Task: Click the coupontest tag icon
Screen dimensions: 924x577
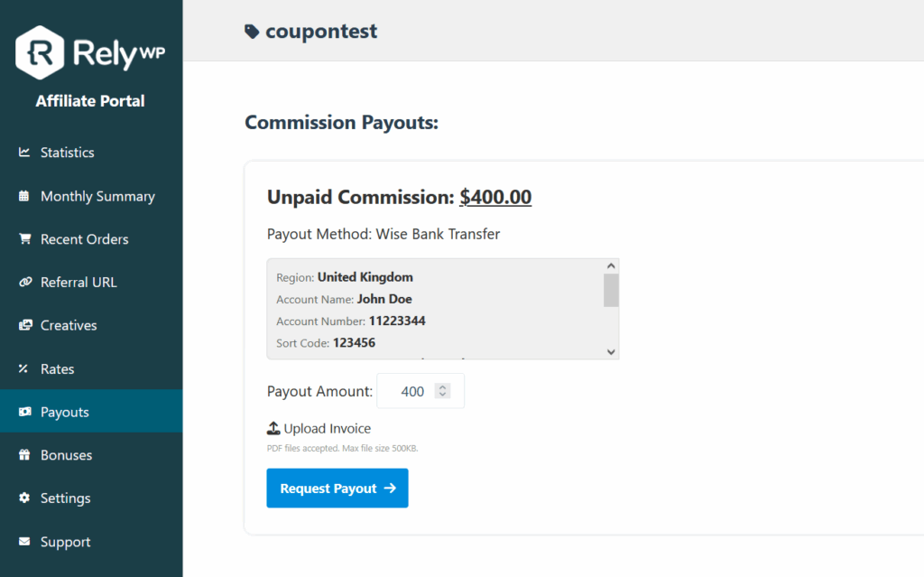Action: 252,32
